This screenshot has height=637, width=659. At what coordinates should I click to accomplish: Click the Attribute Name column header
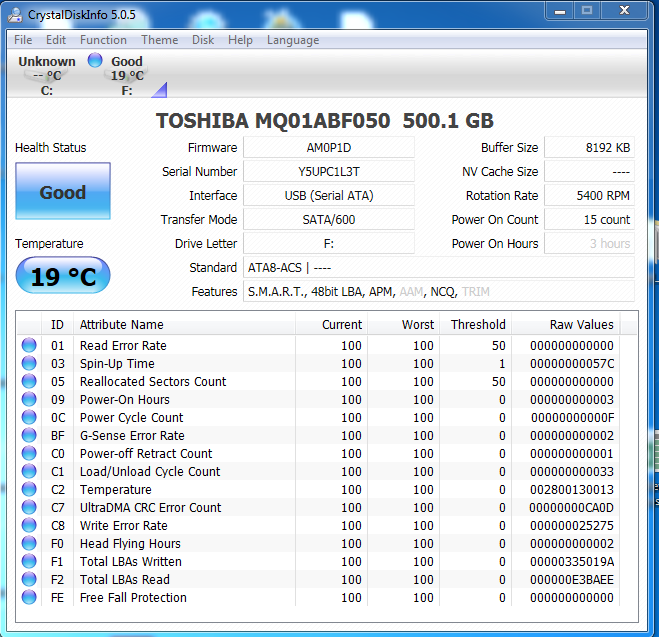(x=184, y=324)
